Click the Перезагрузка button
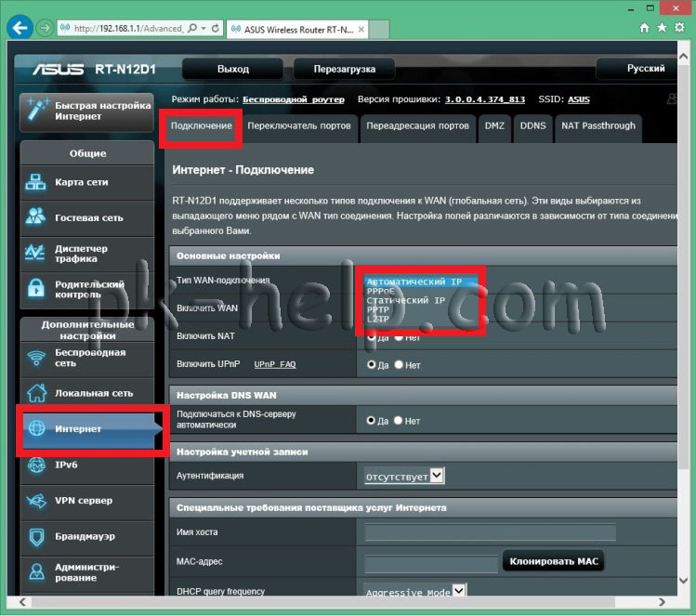Image resolution: width=696 pixels, height=616 pixels. pyautogui.click(x=345, y=69)
